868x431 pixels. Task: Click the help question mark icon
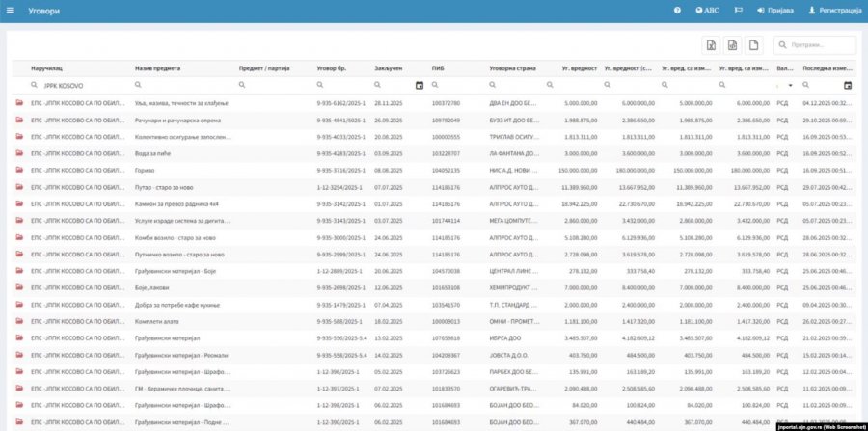click(x=677, y=10)
